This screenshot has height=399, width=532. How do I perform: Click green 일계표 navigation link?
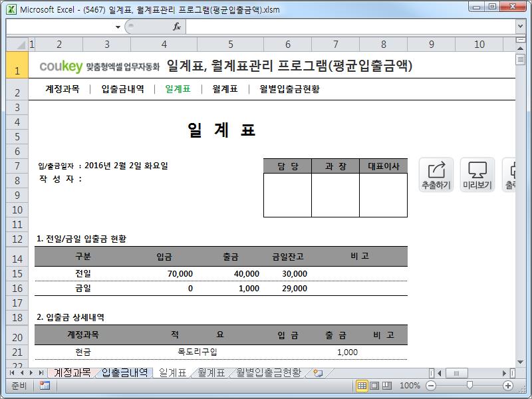(178, 89)
